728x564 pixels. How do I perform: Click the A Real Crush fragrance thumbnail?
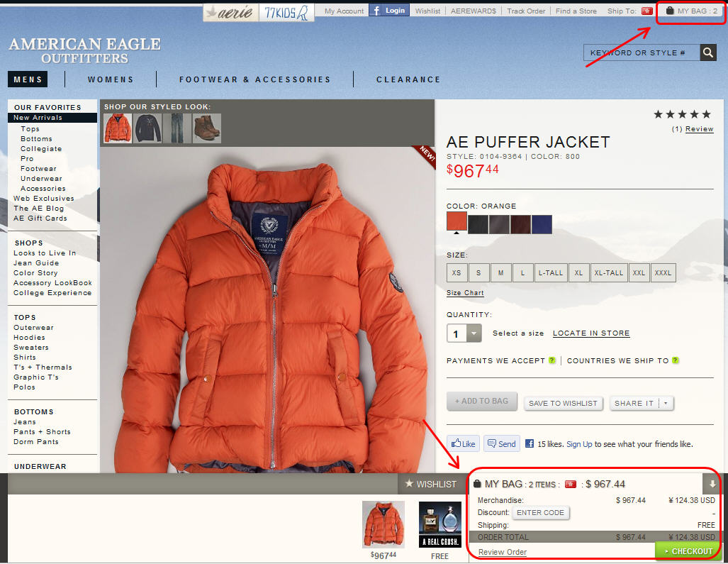tap(439, 524)
